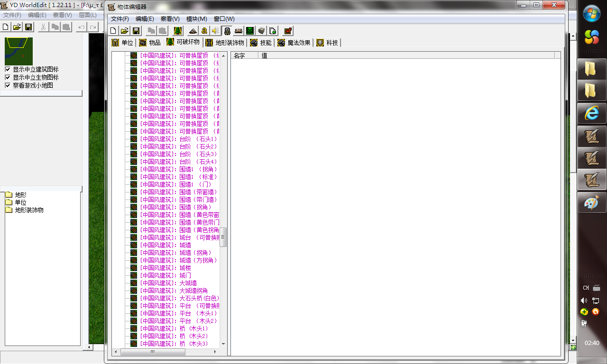Screen dimensions: 607x364
Task: Click Open folder icon in Object Editor toolbar
Action: click(x=124, y=31)
